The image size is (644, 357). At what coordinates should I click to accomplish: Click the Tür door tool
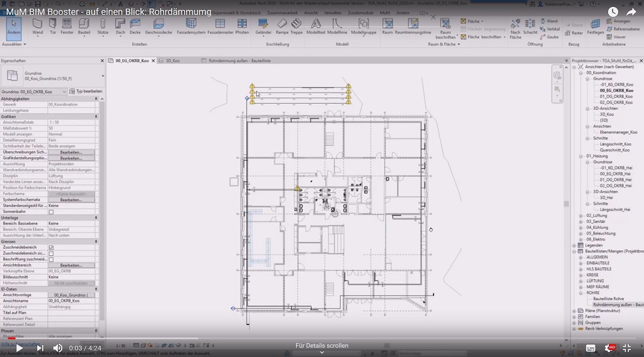tap(53, 25)
